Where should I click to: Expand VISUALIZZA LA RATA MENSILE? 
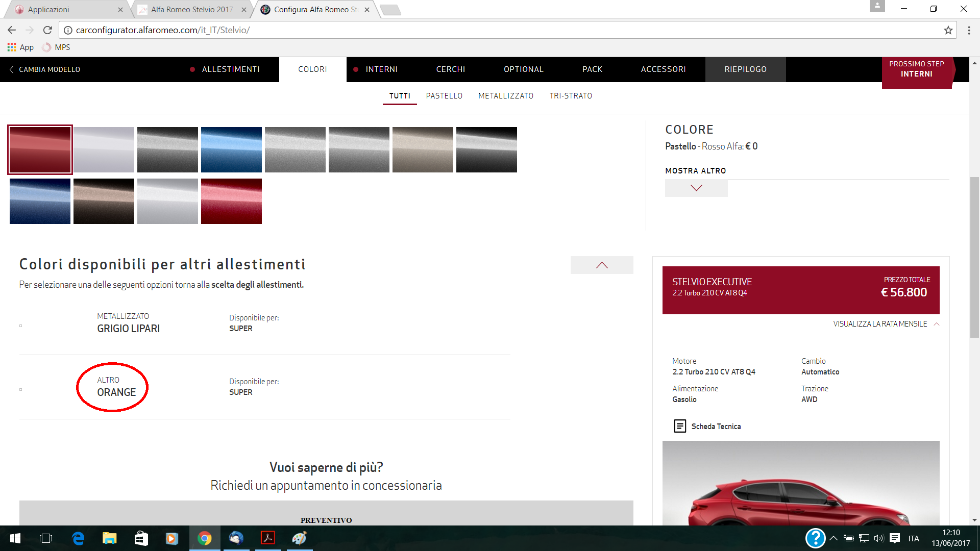coord(886,324)
